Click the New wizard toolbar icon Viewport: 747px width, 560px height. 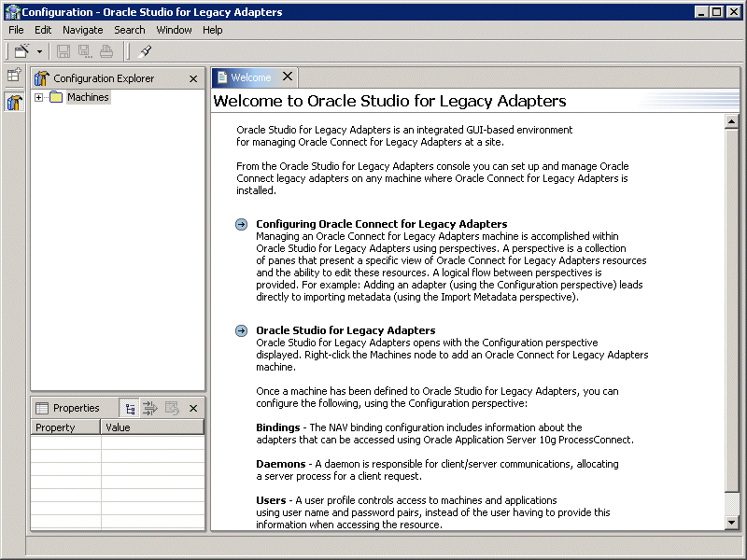[21, 51]
